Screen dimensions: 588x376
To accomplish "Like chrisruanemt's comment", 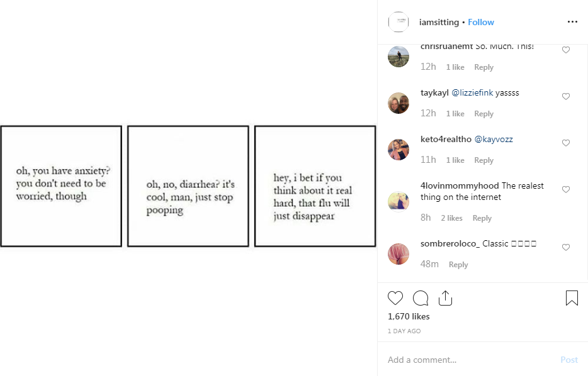I will 566,50.
